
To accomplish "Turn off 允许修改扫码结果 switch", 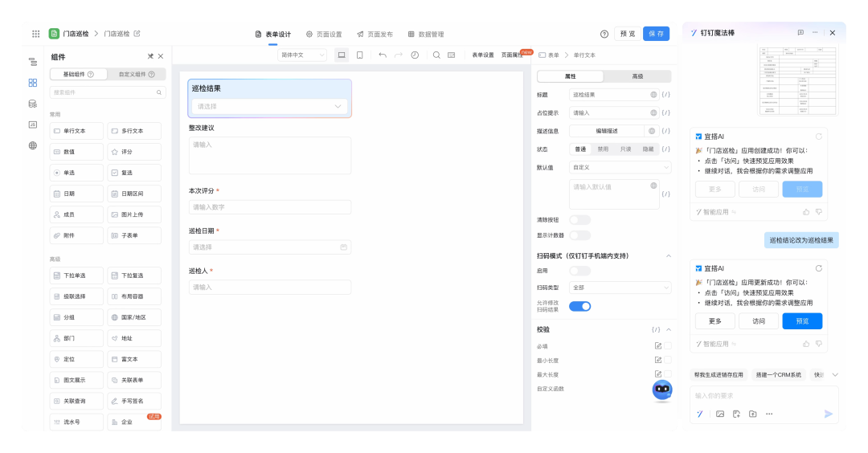I will point(579,306).
